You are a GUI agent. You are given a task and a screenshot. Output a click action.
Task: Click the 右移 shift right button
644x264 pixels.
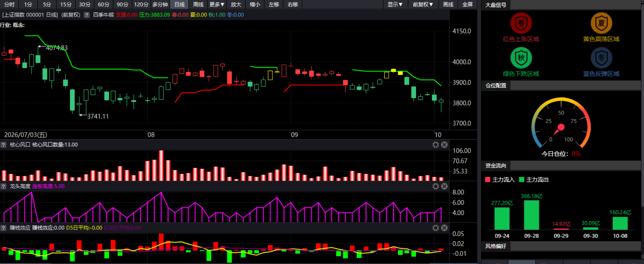tap(293, 4)
